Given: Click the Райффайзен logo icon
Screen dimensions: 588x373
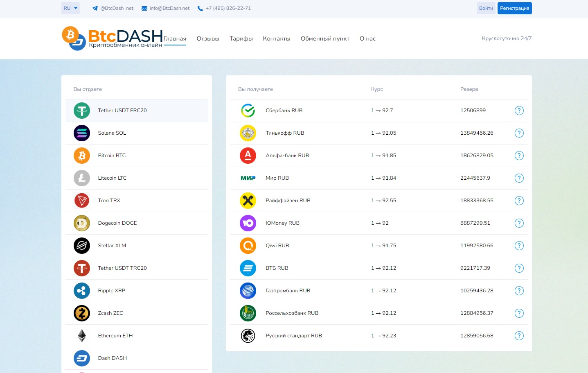Looking at the screenshot, I should tap(248, 201).
